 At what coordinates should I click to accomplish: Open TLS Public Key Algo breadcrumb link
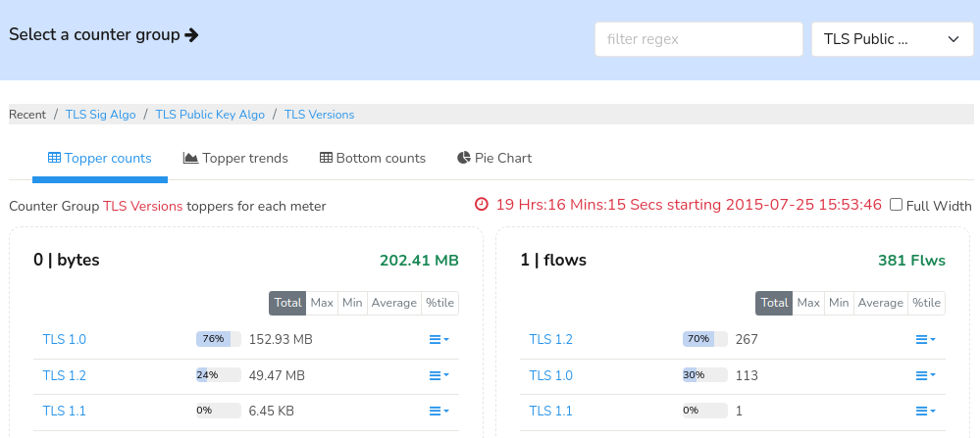[x=210, y=115]
